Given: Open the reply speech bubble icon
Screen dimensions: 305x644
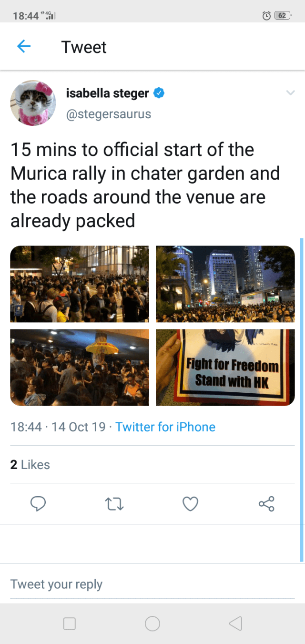Looking at the screenshot, I should 38,503.
